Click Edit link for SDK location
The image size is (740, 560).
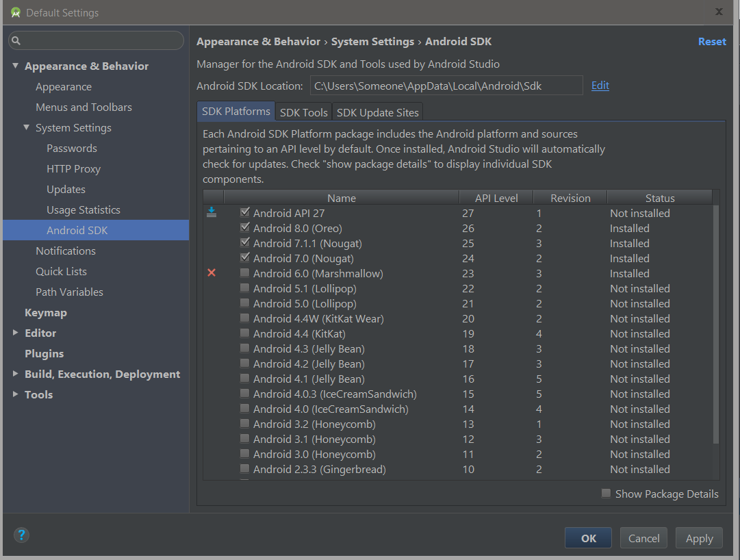pos(600,86)
